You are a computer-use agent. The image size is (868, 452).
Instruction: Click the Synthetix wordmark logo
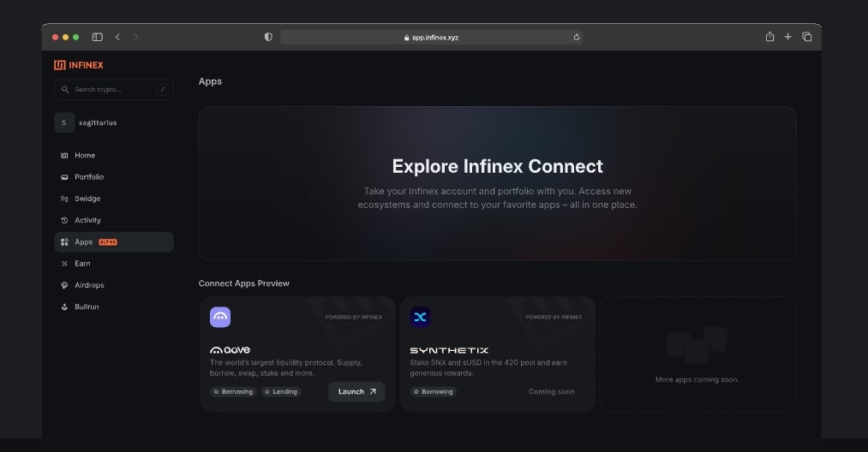449,350
